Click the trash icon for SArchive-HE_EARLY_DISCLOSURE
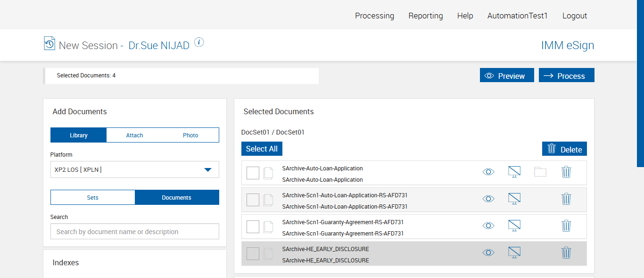 tap(566, 253)
